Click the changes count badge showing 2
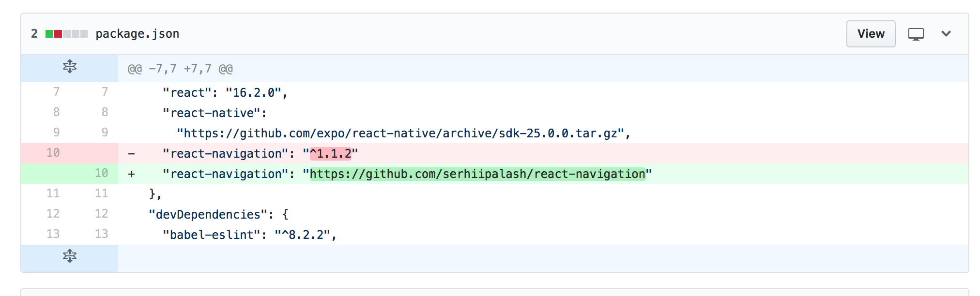The height and width of the screenshot is (296, 980). point(33,33)
